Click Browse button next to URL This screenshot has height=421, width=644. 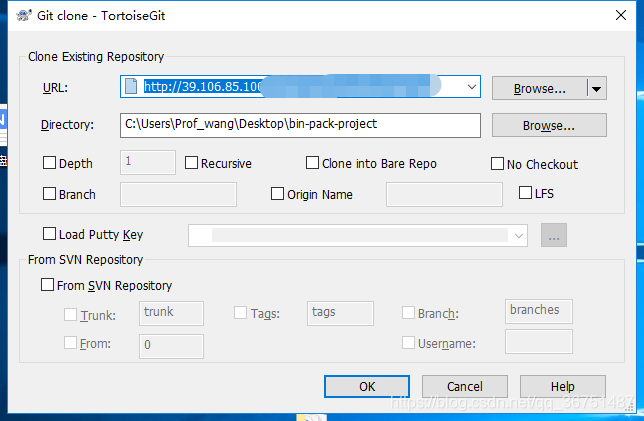tap(540, 88)
